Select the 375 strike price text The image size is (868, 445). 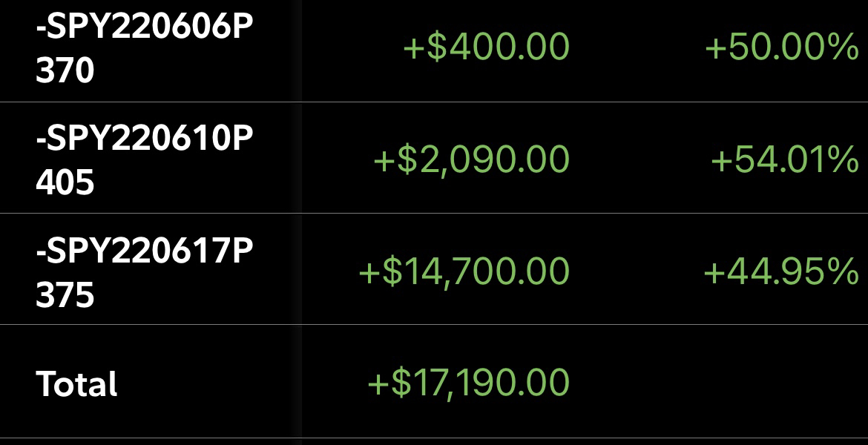tap(65, 294)
